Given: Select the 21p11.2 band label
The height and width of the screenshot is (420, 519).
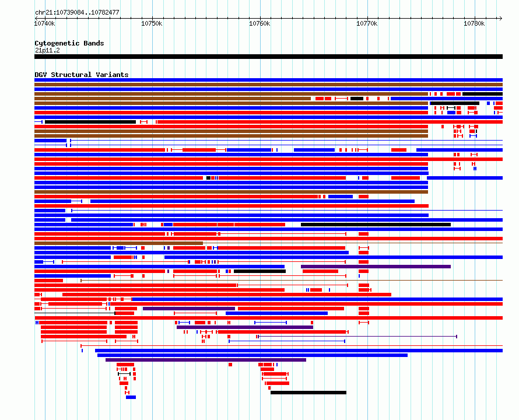Looking at the screenshot, I should tap(47, 50).
